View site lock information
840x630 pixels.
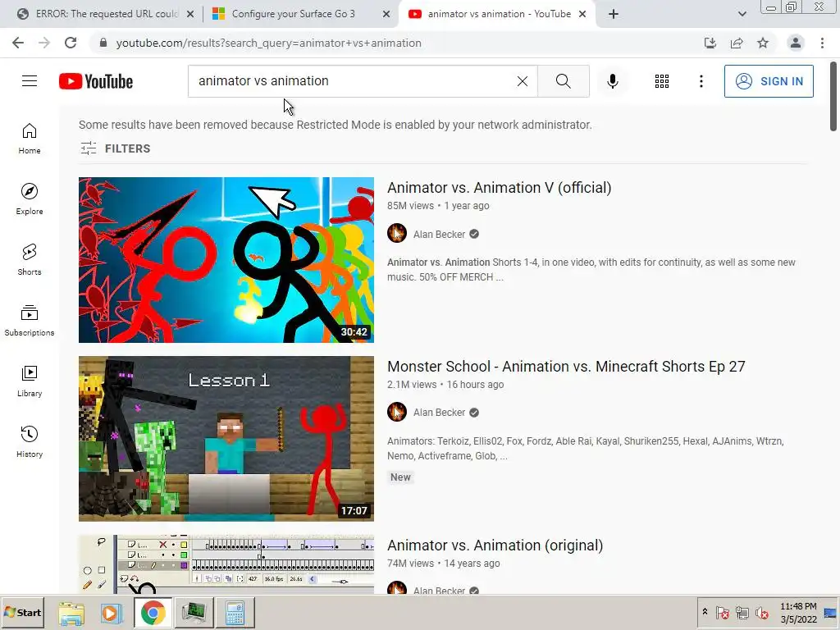pos(103,43)
